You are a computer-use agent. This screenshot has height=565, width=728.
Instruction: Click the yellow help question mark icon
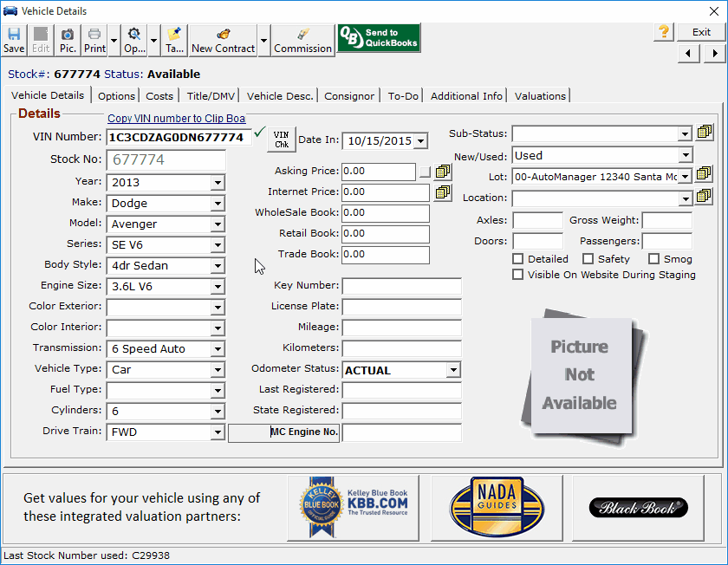pyautogui.click(x=664, y=32)
